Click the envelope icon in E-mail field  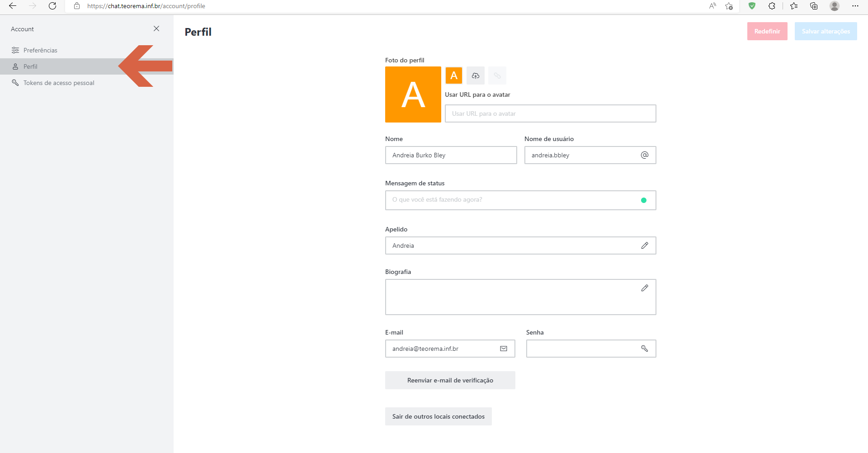click(x=504, y=349)
